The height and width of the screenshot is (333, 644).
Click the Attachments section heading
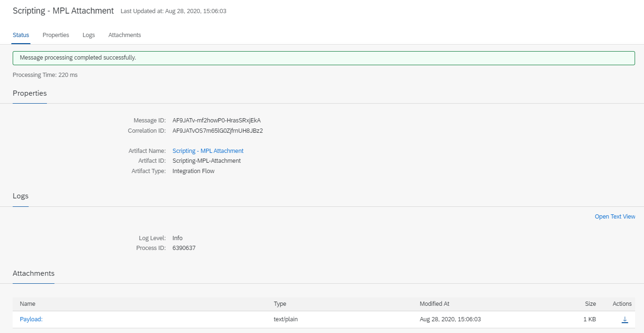coord(33,273)
